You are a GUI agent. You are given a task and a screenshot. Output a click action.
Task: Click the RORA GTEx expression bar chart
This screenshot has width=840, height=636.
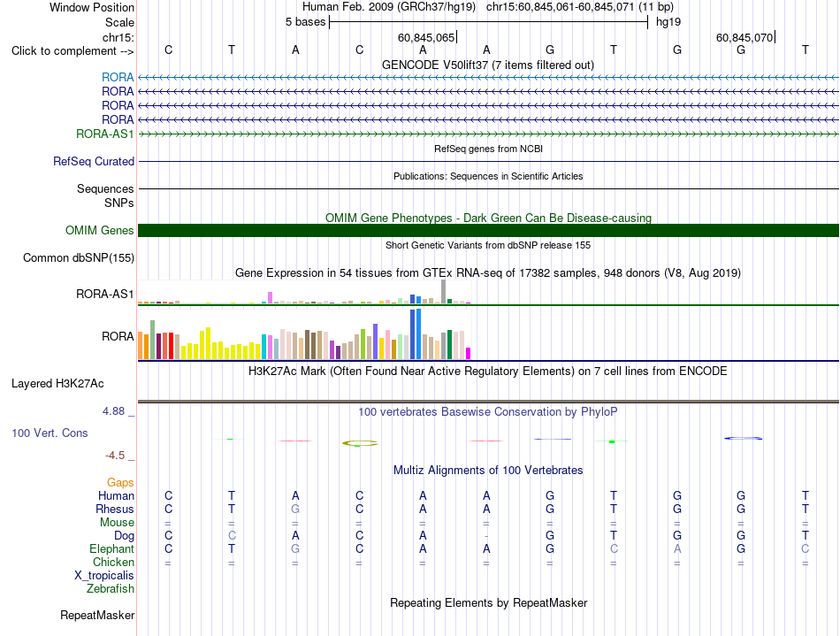(x=304, y=334)
